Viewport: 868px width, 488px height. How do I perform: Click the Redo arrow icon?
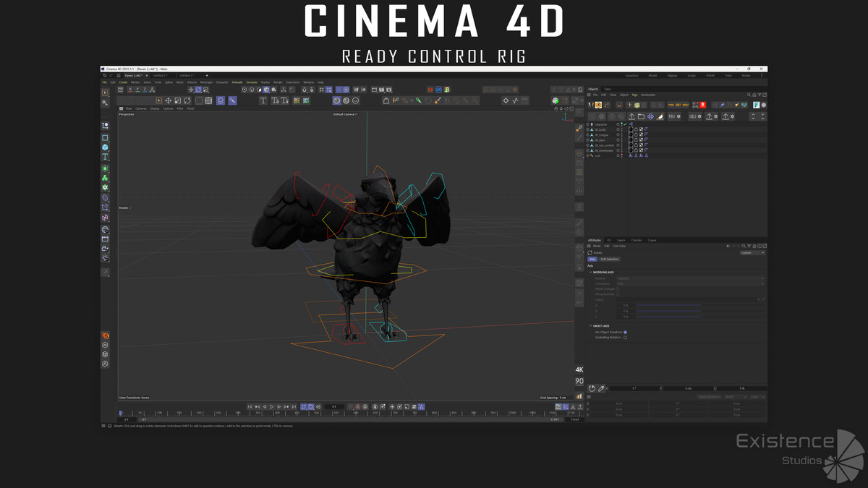coord(111,75)
